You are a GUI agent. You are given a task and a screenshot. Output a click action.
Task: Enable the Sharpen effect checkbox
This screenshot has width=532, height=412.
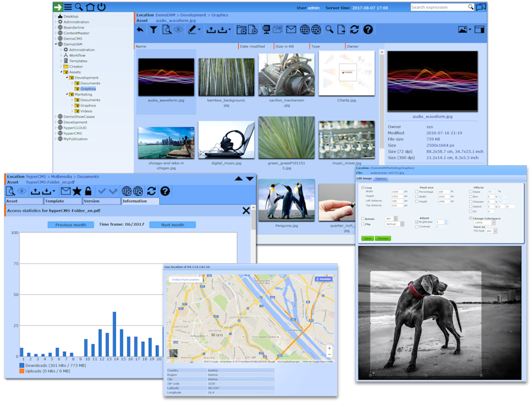(x=471, y=202)
